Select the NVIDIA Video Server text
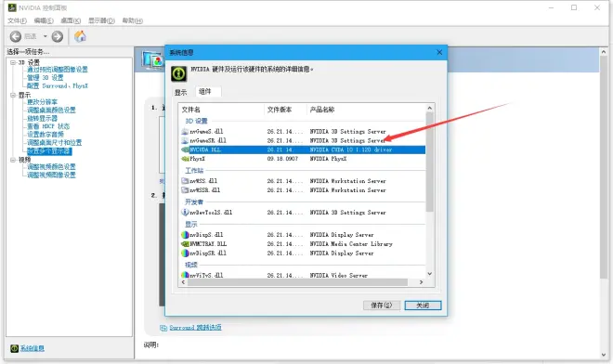Screen dimensions: 613x364 339,275
